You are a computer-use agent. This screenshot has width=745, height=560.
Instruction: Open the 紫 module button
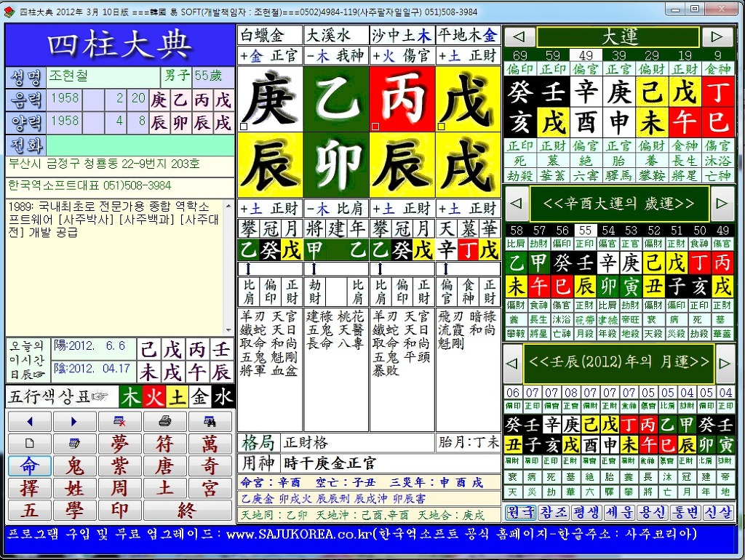click(120, 466)
